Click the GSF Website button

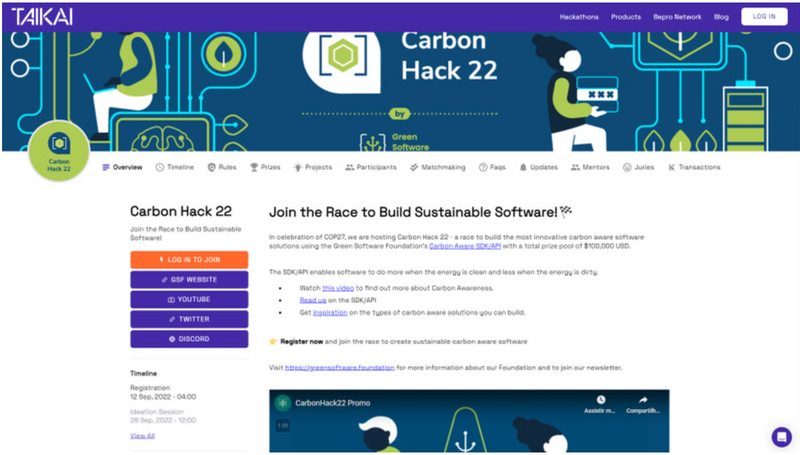tap(189, 279)
